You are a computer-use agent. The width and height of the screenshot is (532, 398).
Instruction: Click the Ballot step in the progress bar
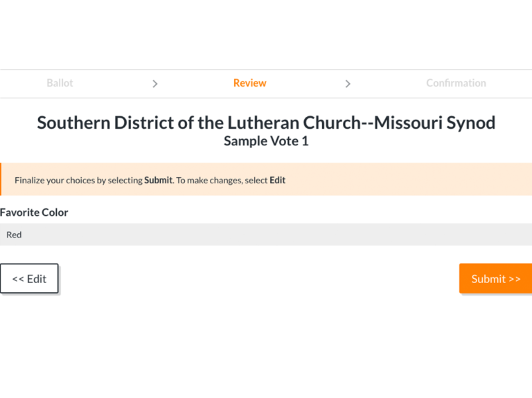(60, 83)
